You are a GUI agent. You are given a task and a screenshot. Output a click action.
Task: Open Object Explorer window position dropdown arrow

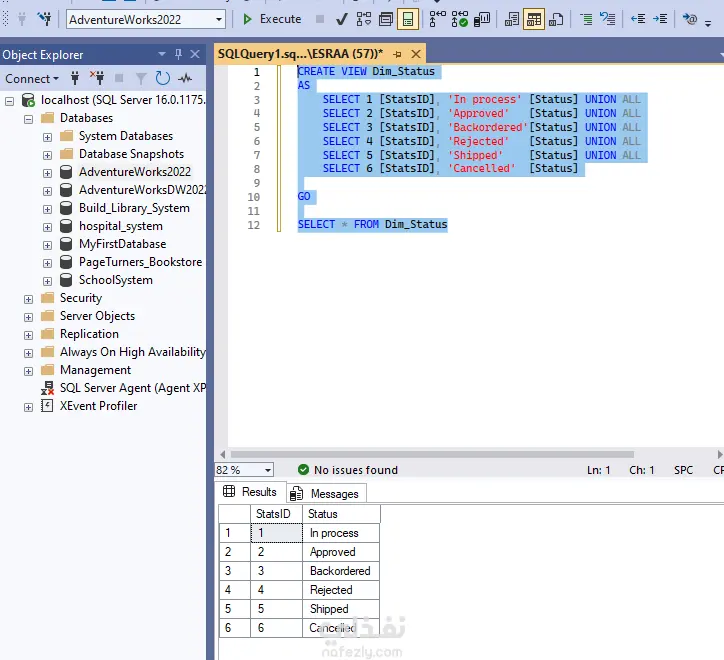click(x=162, y=54)
